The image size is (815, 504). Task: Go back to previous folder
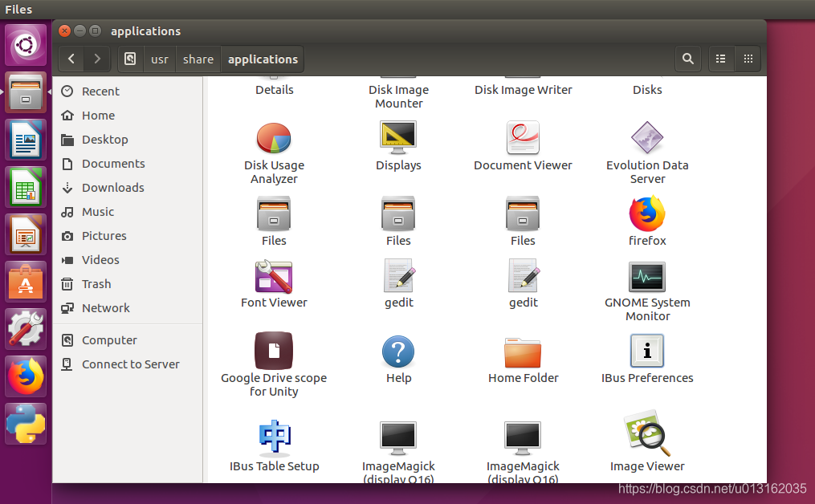click(x=71, y=59)
